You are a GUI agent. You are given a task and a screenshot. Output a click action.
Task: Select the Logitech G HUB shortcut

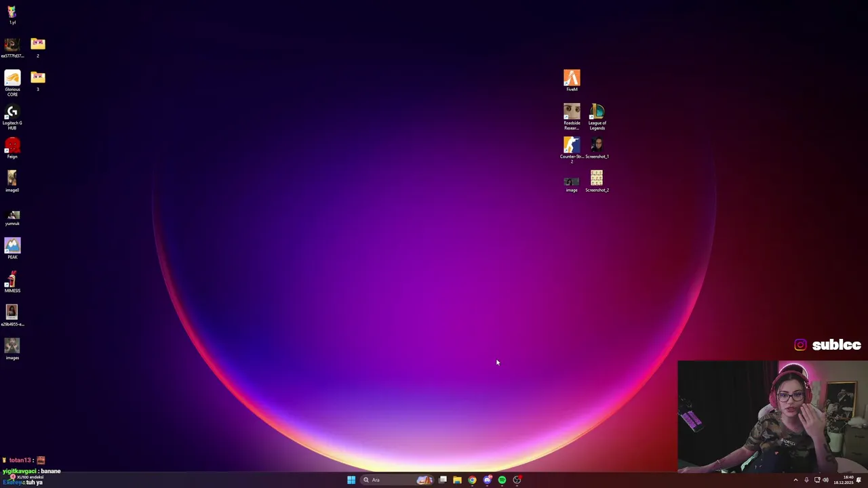coord(12,117)
